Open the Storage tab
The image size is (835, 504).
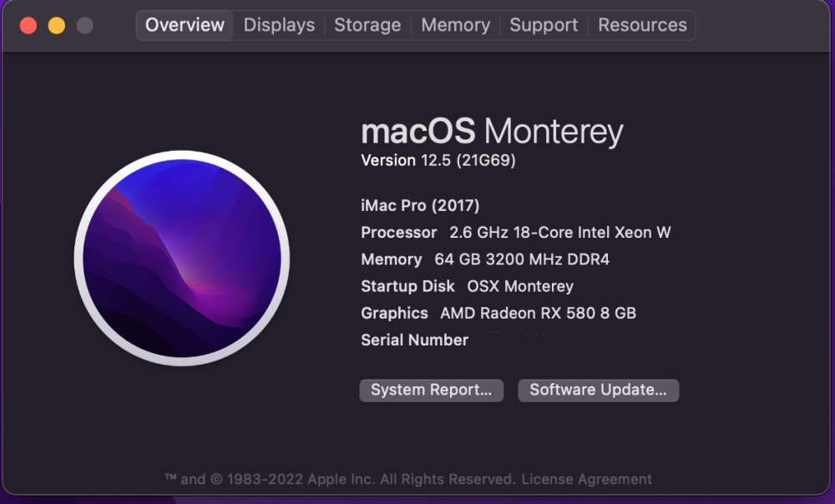point(367,25)
